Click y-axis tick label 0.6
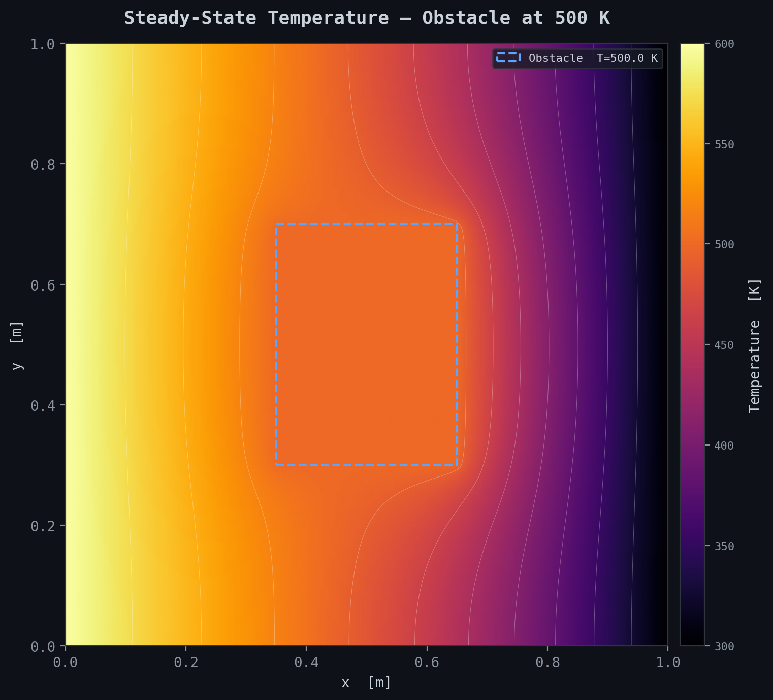 click(x=43, y=285)
